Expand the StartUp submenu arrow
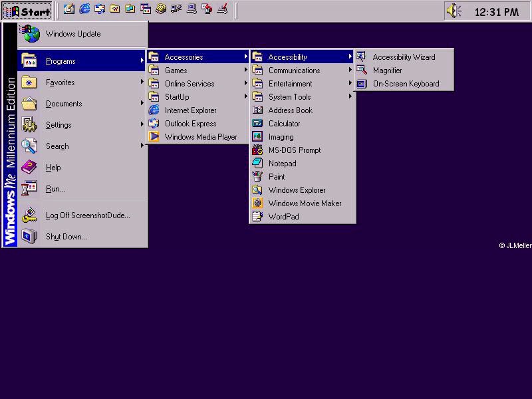 click(245, 96)
